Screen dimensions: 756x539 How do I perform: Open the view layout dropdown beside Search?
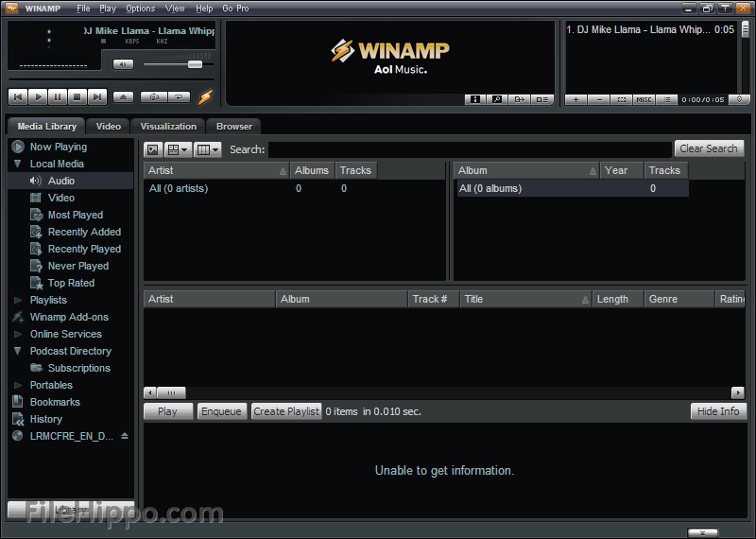coord(178,149)
